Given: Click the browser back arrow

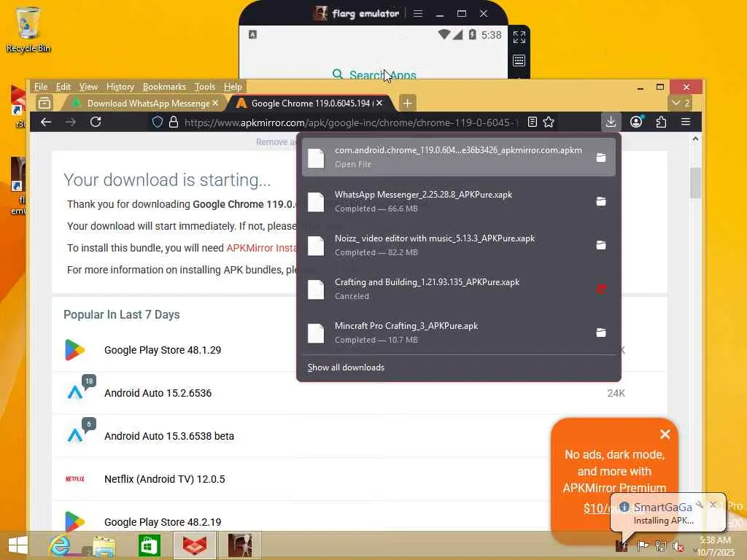Looking at the screenshot, I should point(46,122).
